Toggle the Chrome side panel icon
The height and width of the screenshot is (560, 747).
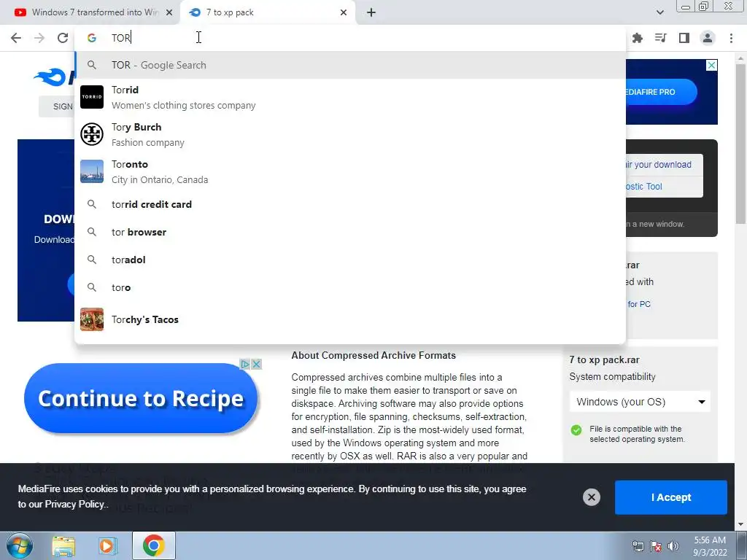tap(684, 38)
